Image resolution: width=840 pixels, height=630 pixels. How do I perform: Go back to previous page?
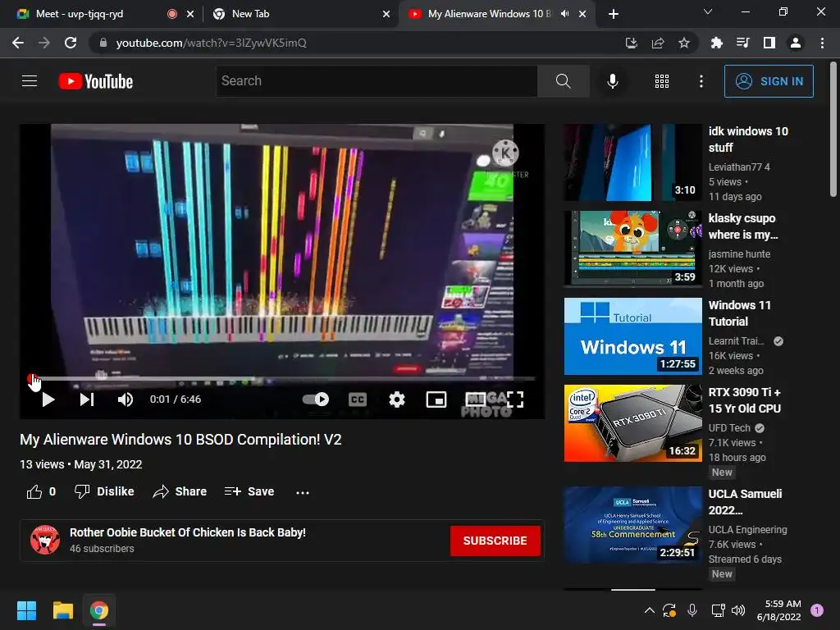18,43
